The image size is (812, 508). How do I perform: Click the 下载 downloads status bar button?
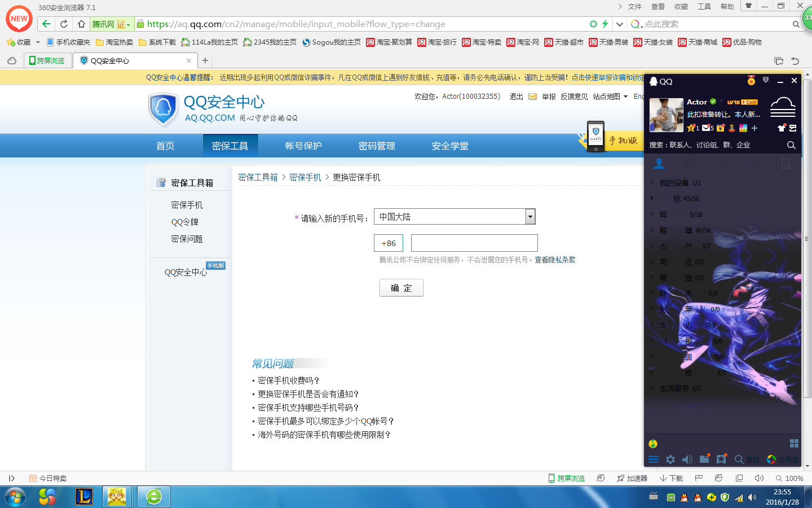672,478
